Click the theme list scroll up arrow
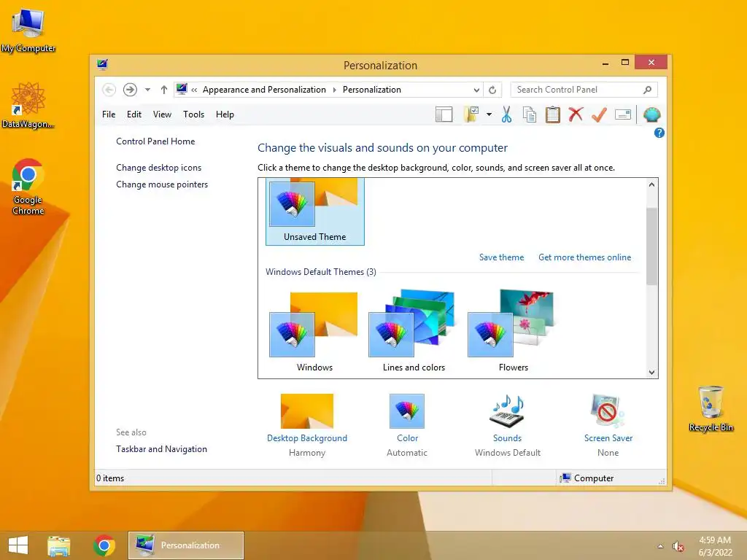The width and height of the screenshot is (747, 560). click(651, 184)
